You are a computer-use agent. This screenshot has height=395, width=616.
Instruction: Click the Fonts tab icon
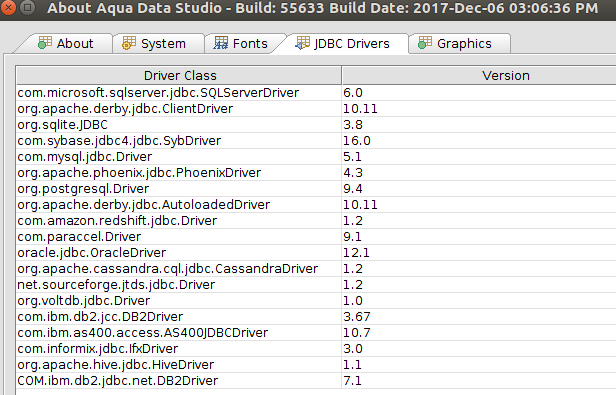click(x=221, y=43)
